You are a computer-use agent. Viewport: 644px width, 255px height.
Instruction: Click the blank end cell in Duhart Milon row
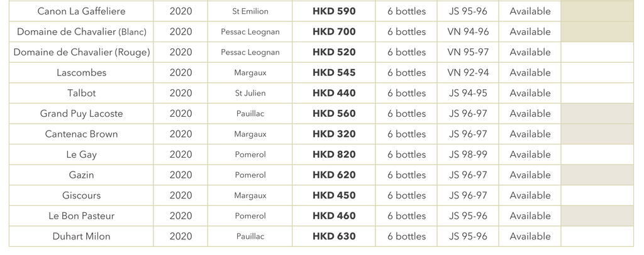pos(597,236)
